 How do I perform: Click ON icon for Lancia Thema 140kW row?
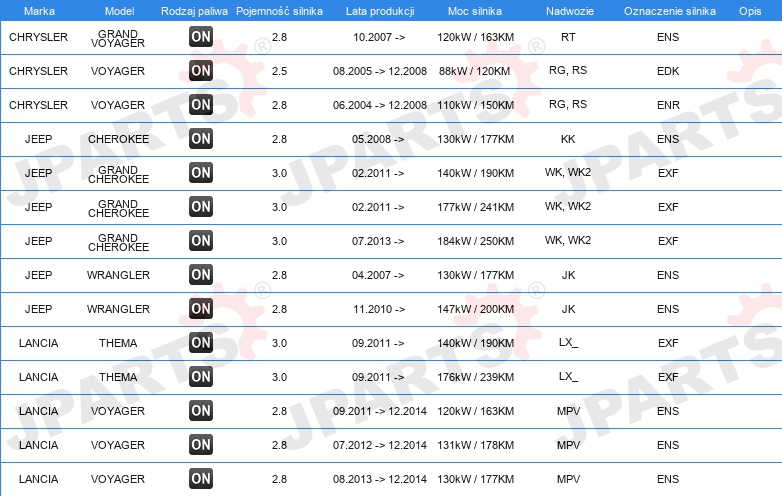pyautogui.click(x=201, y=342)
